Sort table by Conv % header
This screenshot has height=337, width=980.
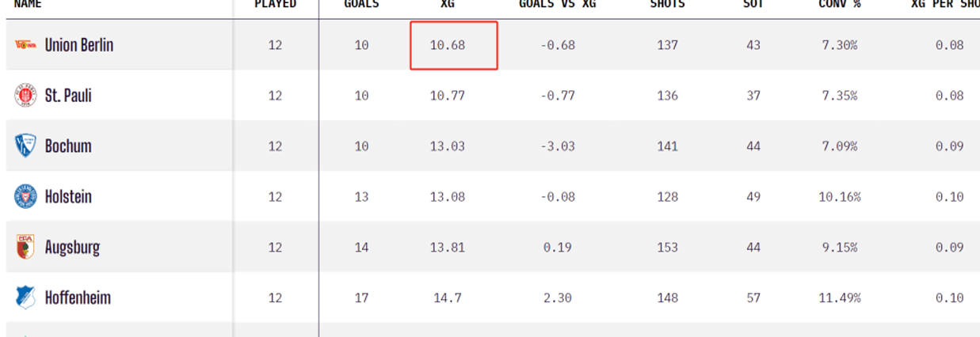840,4
